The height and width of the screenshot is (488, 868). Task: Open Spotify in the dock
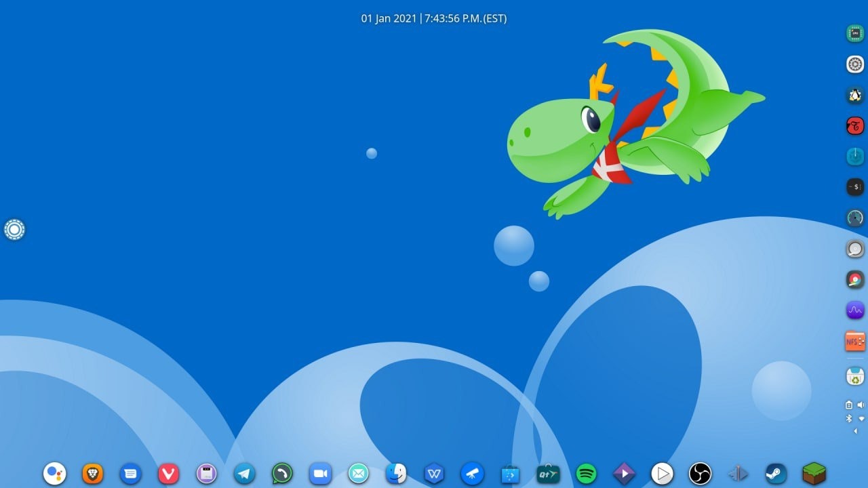586,473
